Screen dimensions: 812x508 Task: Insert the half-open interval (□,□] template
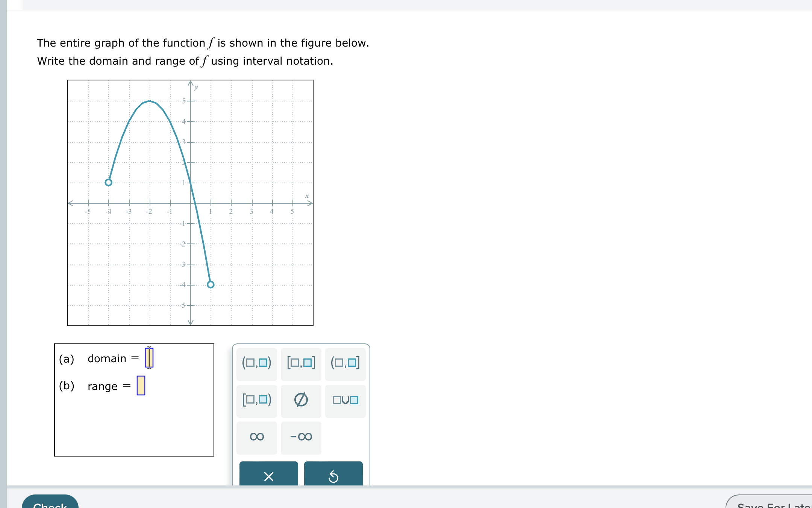pos(345,363)
